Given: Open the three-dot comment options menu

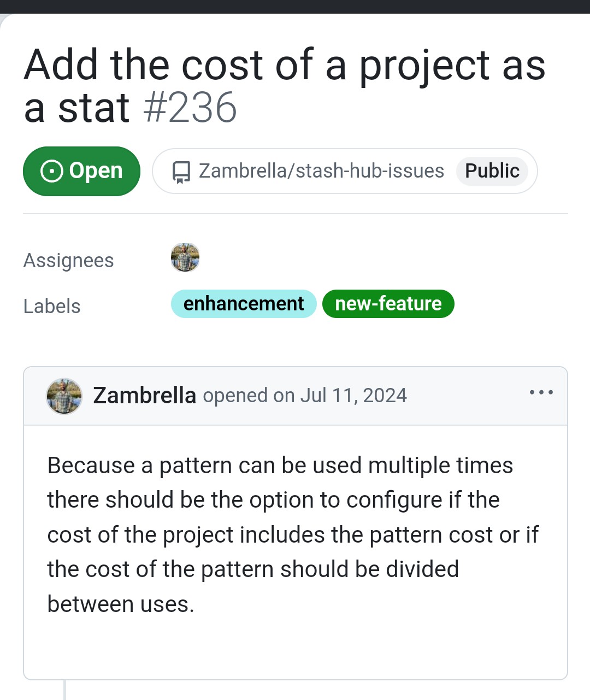Looking at the screenshot, I should coord(541,392).
